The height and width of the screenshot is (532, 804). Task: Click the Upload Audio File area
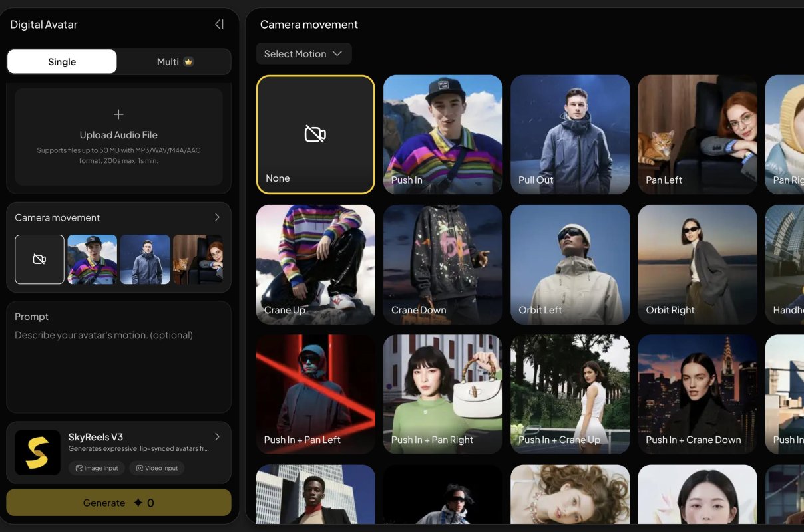tap(118, 134)
